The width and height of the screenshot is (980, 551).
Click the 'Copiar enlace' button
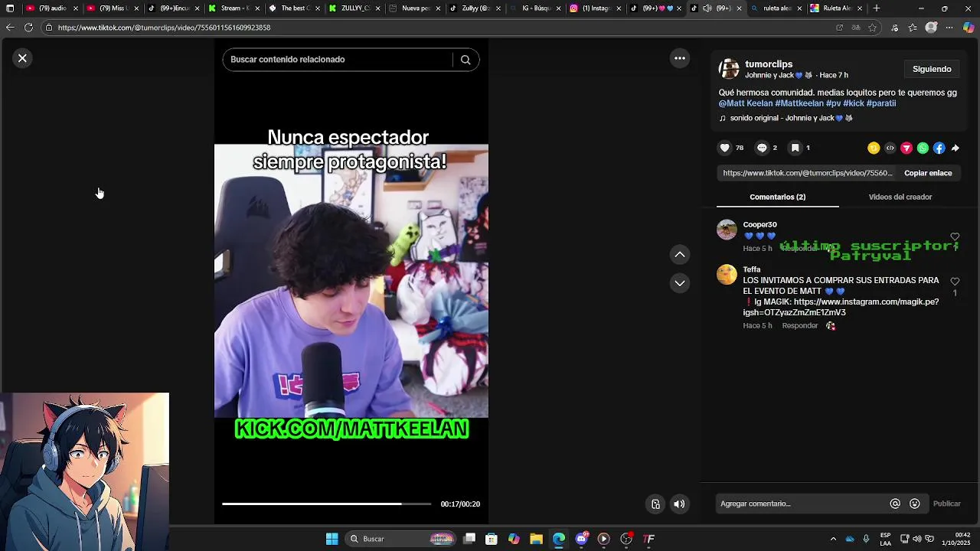coord(928,173)
